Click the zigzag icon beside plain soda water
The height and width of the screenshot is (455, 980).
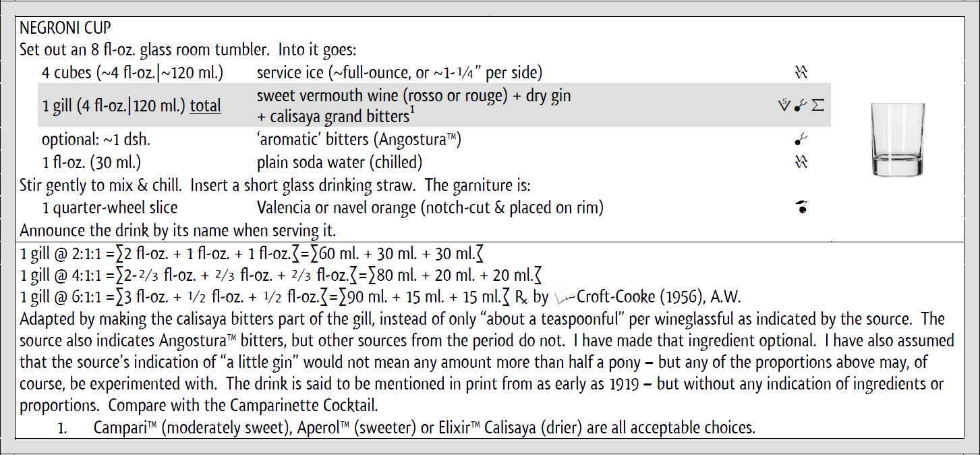pos(801,162)
